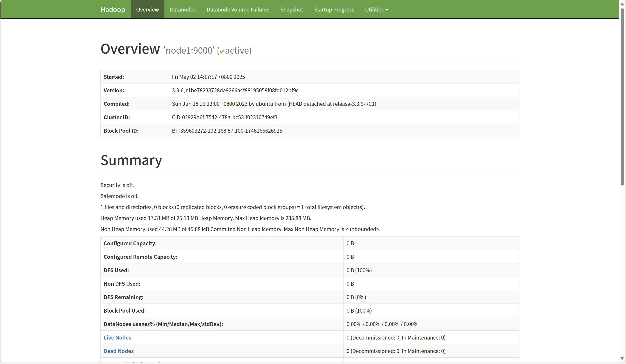The height and width of the screenshot is (364, 626).
Task: Select the Overview tab in navbar
Action: (x=147, y=10)
